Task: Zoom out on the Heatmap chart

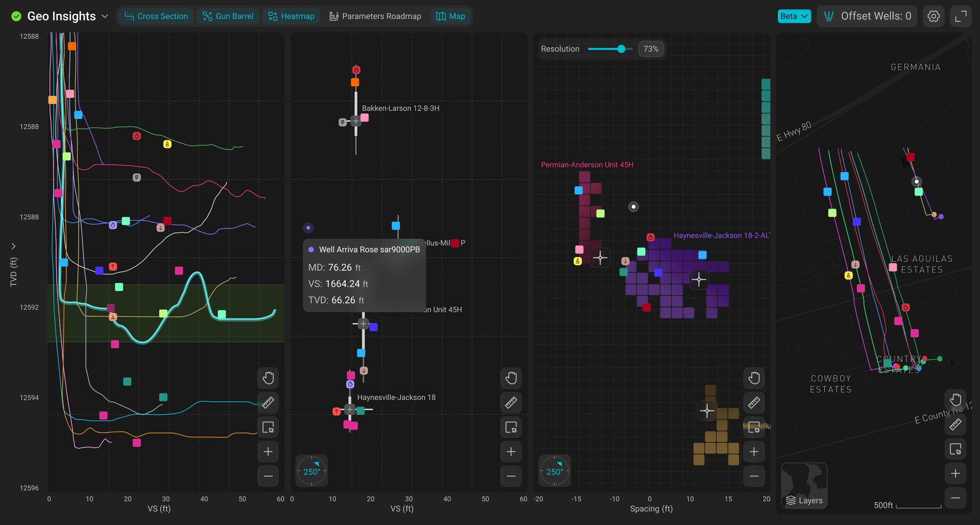Action: tap(754, 476)
